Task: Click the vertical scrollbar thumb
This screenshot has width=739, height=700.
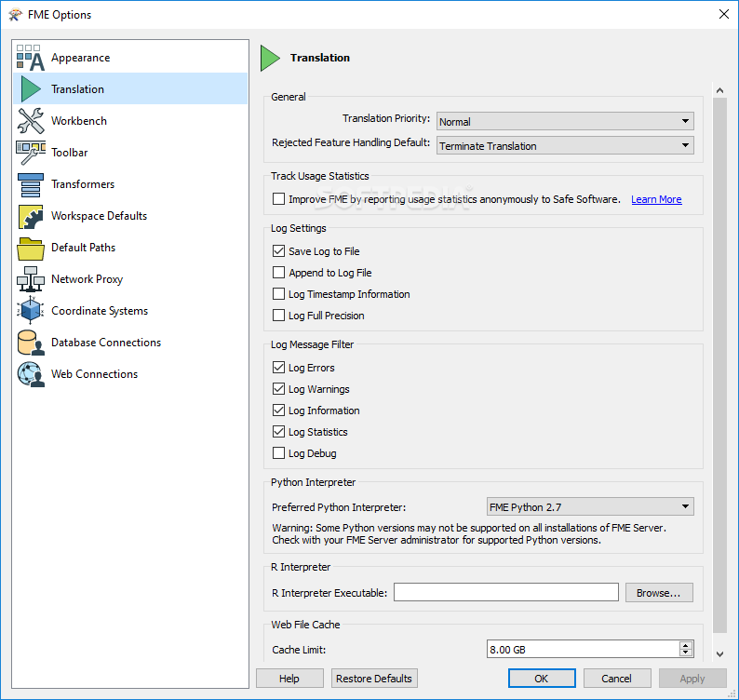Action: click(x=719, y=365)
